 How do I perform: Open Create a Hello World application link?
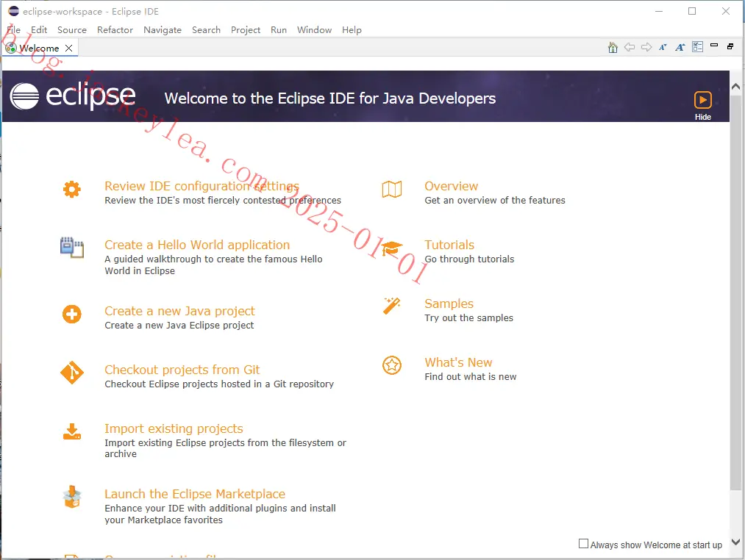click(197, 245)
